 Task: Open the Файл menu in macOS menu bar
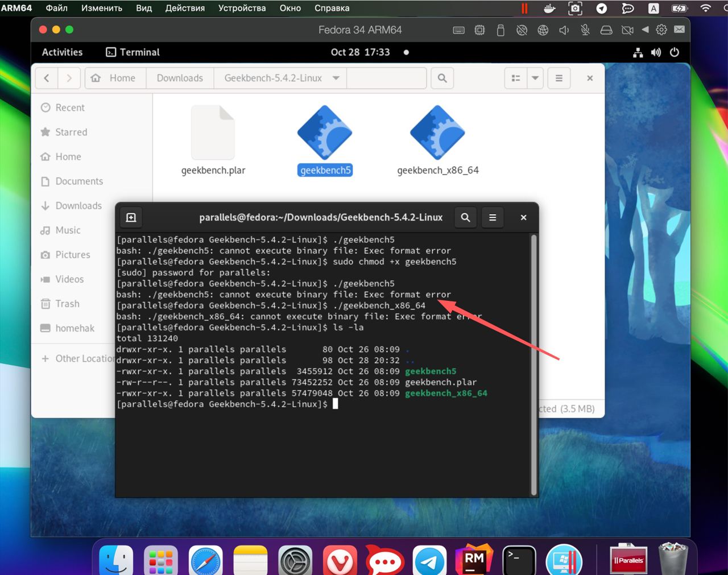click(56, 8)
